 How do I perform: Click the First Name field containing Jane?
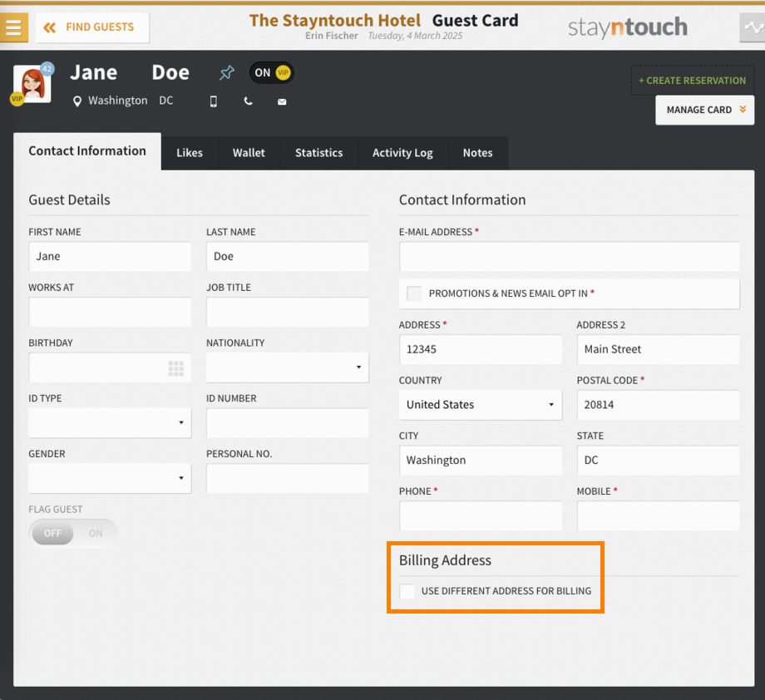[x=110, y=257]
